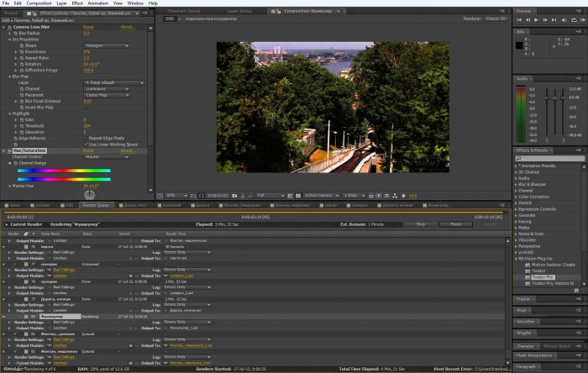Select Twixtor Pro in Effects & Presets
The image size is (588, 373).
click(543, 277)
